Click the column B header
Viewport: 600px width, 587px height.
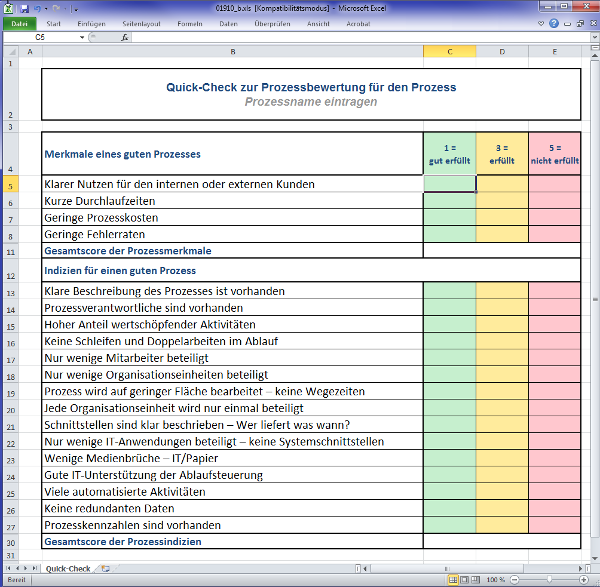tap(232, 51)
